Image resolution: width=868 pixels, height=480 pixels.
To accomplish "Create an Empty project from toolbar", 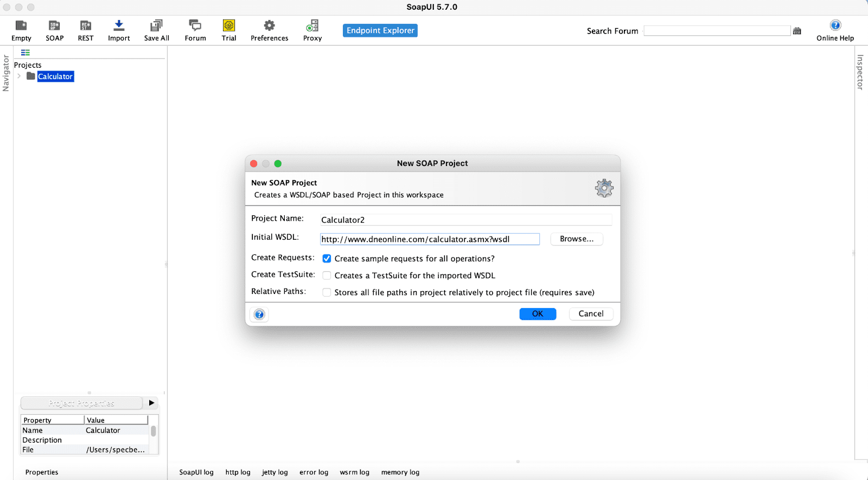I will coord(21,30).
